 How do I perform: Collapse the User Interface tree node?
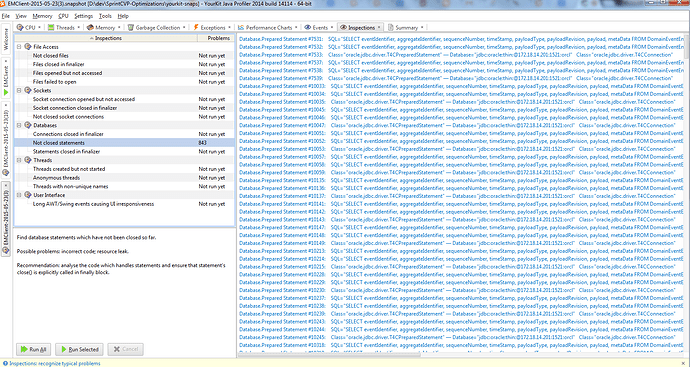tap(19, 195)
